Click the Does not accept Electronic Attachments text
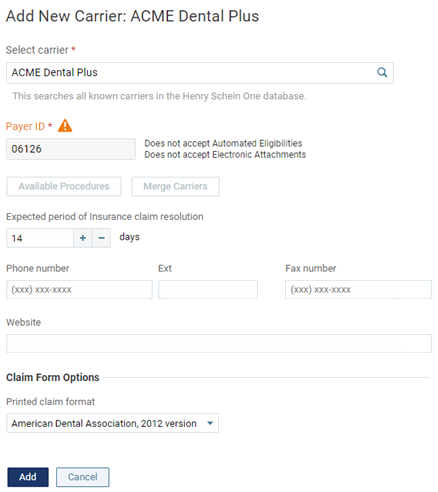The width and height of the screenshot is (438, 492). 225,155
